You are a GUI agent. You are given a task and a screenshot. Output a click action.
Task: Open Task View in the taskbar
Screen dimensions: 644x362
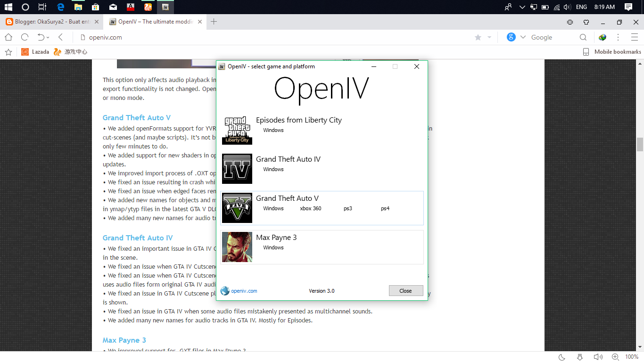(x=42, y=7)
